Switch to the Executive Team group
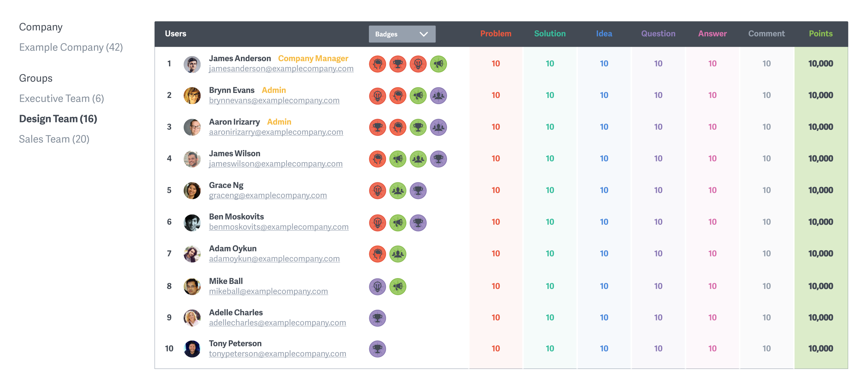 coord(61,98)
